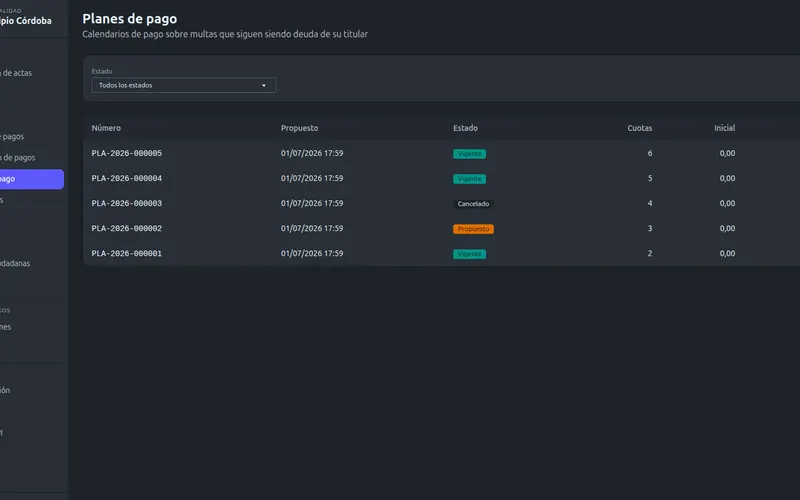Click the proposed date of PLA-2026-000005

[312, 153]
